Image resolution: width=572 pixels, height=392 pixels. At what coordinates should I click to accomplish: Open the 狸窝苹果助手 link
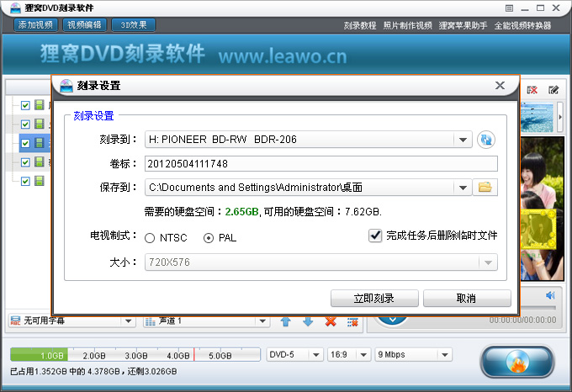pos(463,25)
